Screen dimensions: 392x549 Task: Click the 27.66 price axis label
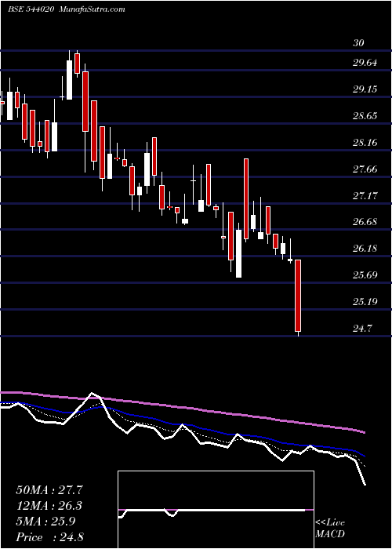click(x=365, y=169)
